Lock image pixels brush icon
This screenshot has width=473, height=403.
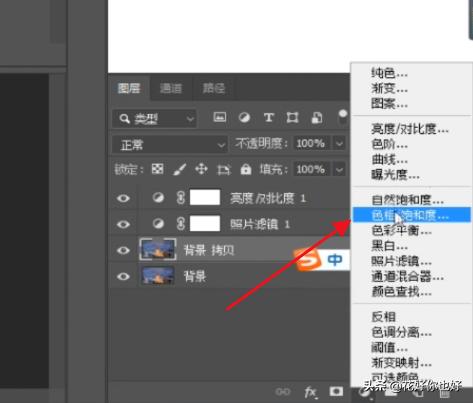coord(180,169)
